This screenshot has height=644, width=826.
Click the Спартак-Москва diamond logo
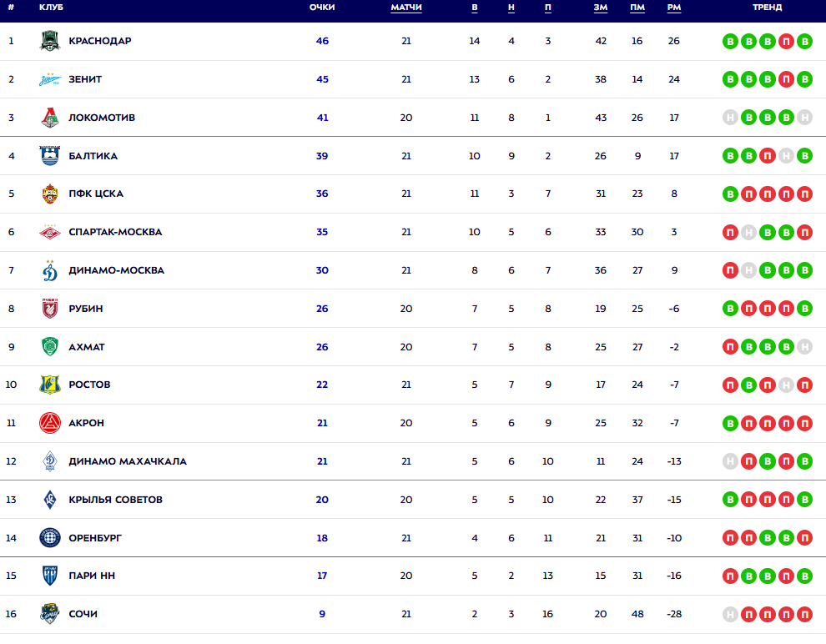(50, 232)
